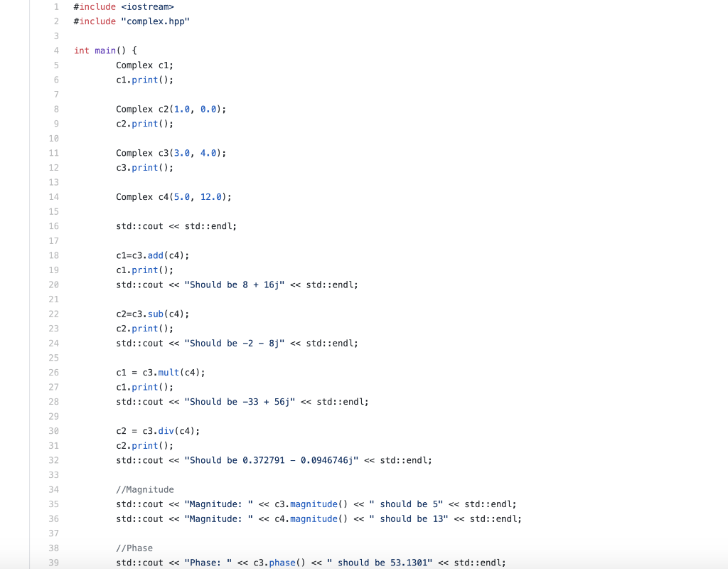Click the complex.hpp include filename
The width and height of the screenshot is (728, 569).
[154, 21]
